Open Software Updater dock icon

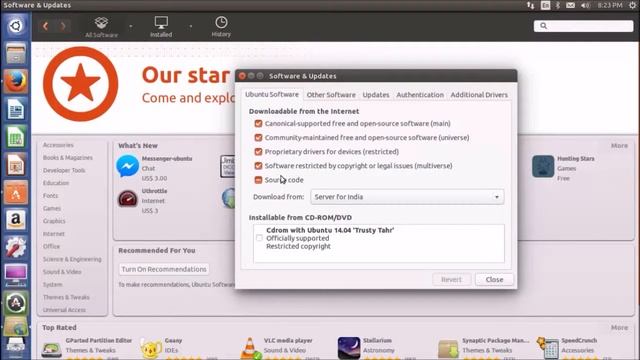click(x=16, y=303)
